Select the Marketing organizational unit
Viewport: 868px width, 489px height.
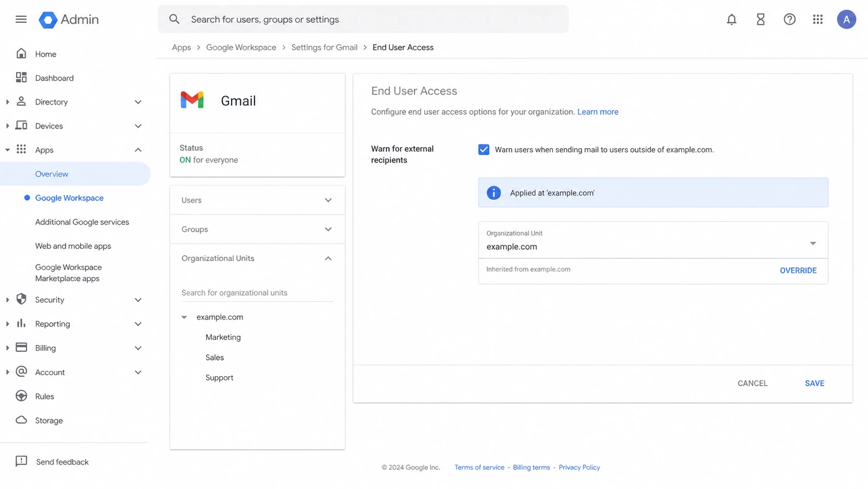pyautogui.click(x=223, y=337)
